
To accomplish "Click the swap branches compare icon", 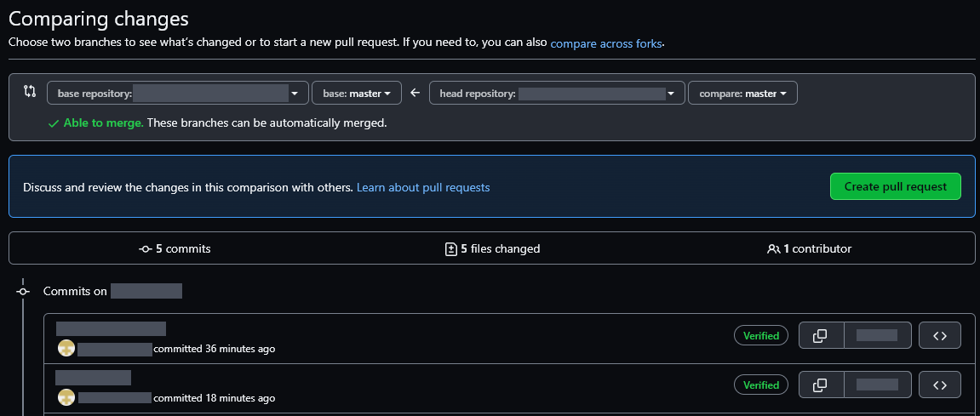I will 30,91.
